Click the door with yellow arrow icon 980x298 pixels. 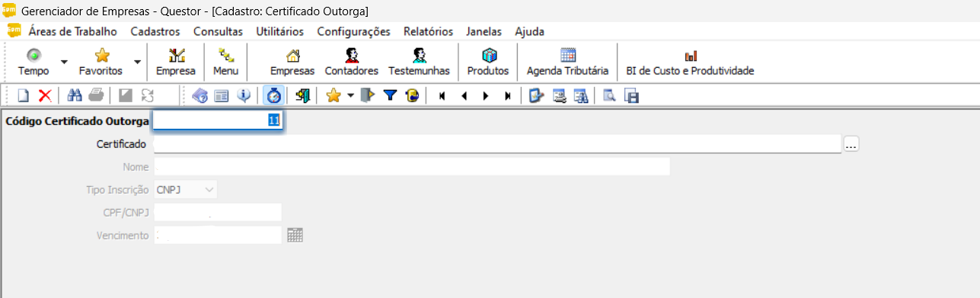[x=368, y=95]
